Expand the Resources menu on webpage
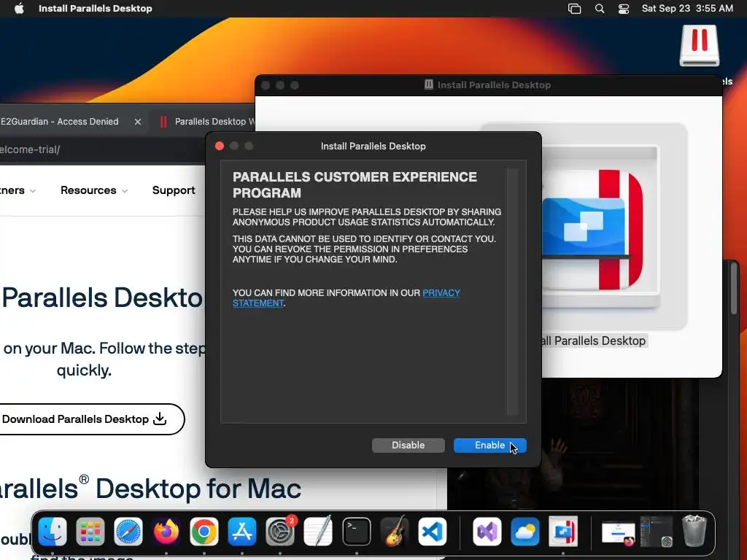Image resolution: width=747 pixels, height=560 pixels. coord(94,190)
